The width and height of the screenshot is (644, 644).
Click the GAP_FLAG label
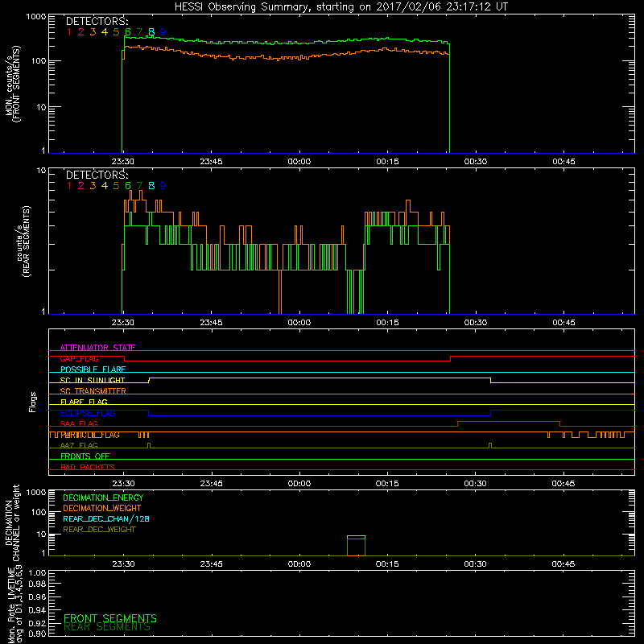point(79,358)
